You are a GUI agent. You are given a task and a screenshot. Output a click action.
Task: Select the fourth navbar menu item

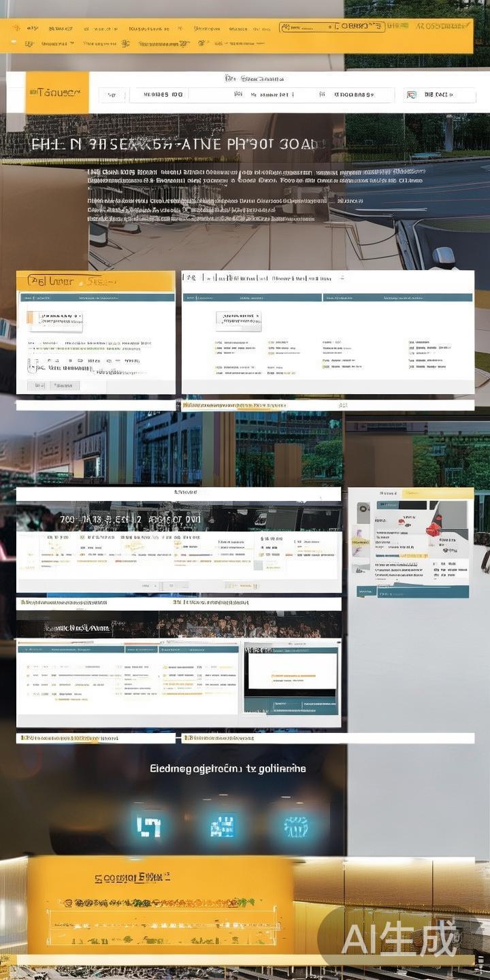354,95
